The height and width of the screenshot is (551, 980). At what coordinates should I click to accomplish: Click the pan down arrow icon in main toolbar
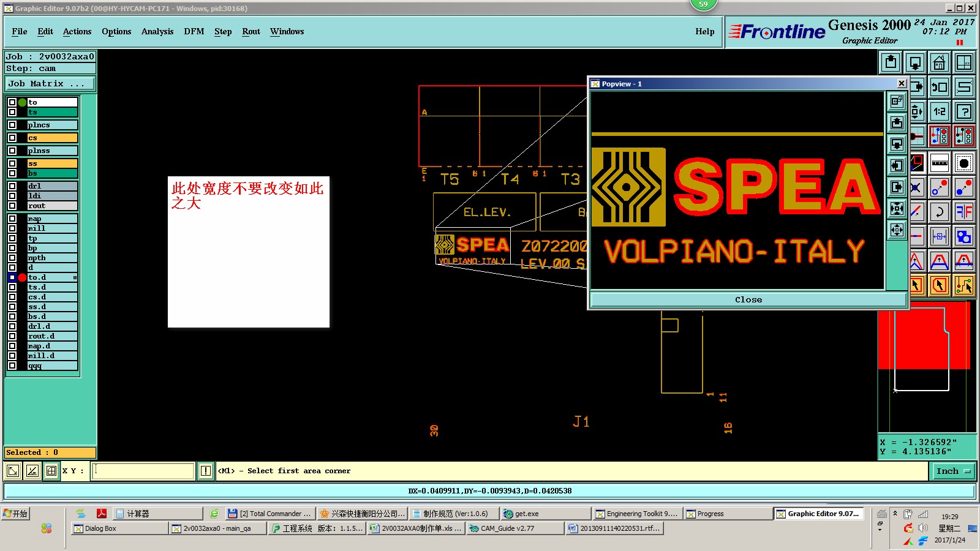(x=915, y=62)
